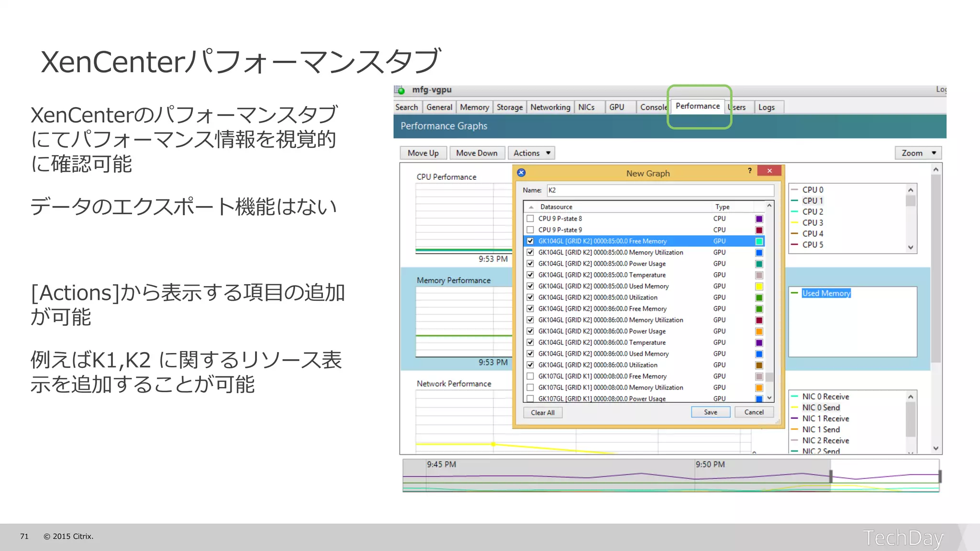Uncheck 0000:86:00.0 Utilization datasource
Viewport: 980px width, 551px height.
point(530,365)
